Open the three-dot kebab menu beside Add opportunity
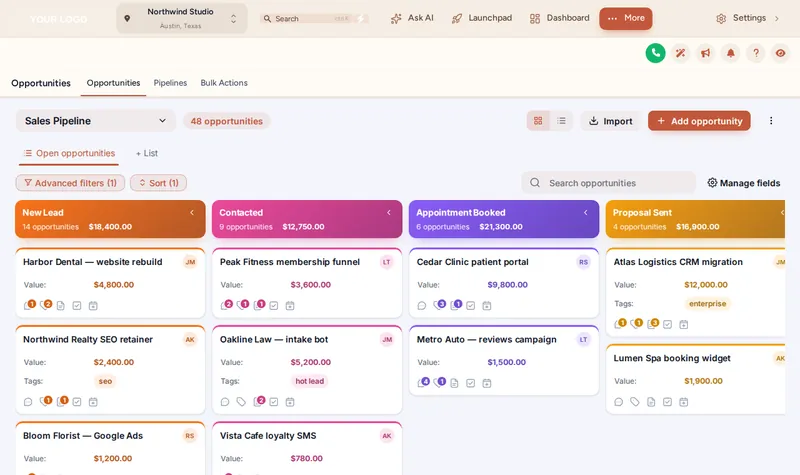Viewport: 800px width, 475px height. tap(771, 121)
